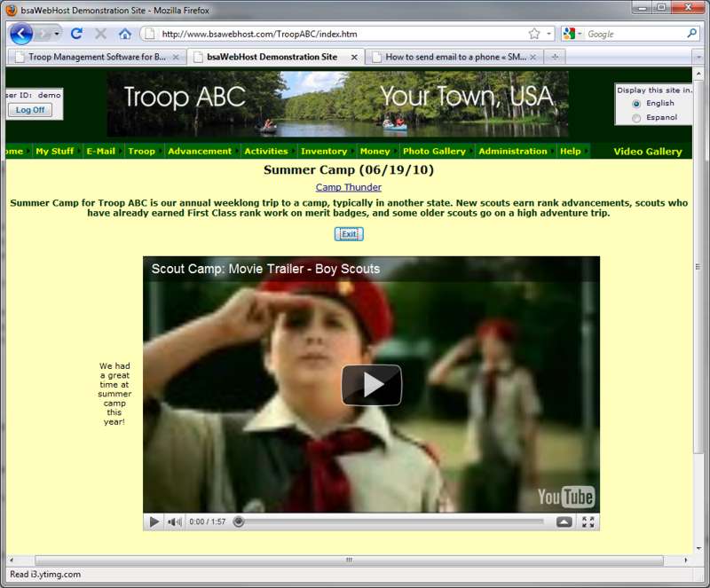Reload the page with refresh icon
The image size is (710, 588).
(x=76, y=34)
